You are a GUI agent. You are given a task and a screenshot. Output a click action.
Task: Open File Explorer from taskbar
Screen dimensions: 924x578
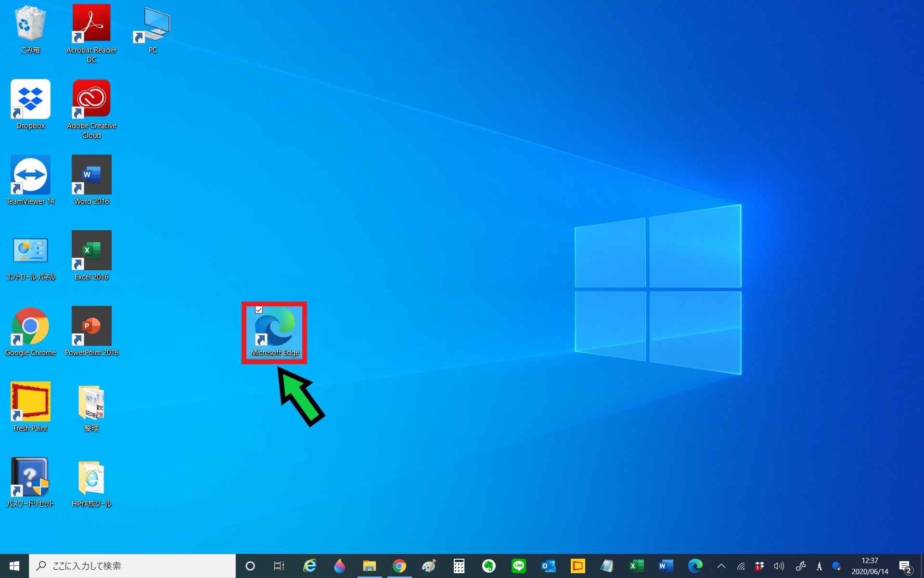point(369,565)
